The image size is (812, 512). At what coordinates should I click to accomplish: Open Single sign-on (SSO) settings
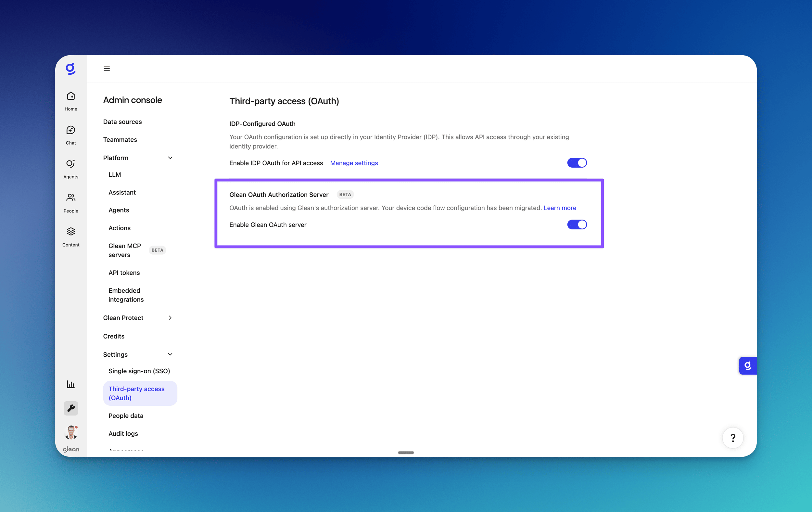[x=139, y=371]
